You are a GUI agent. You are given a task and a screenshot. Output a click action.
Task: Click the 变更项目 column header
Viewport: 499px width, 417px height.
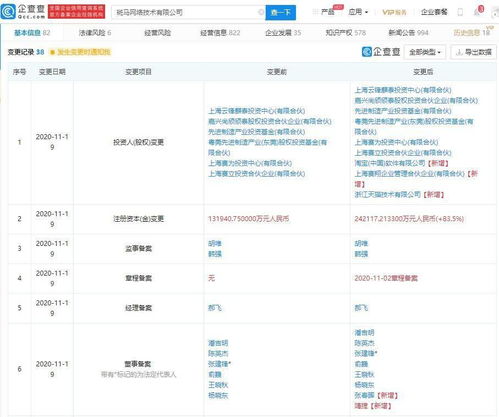[138, 72]
